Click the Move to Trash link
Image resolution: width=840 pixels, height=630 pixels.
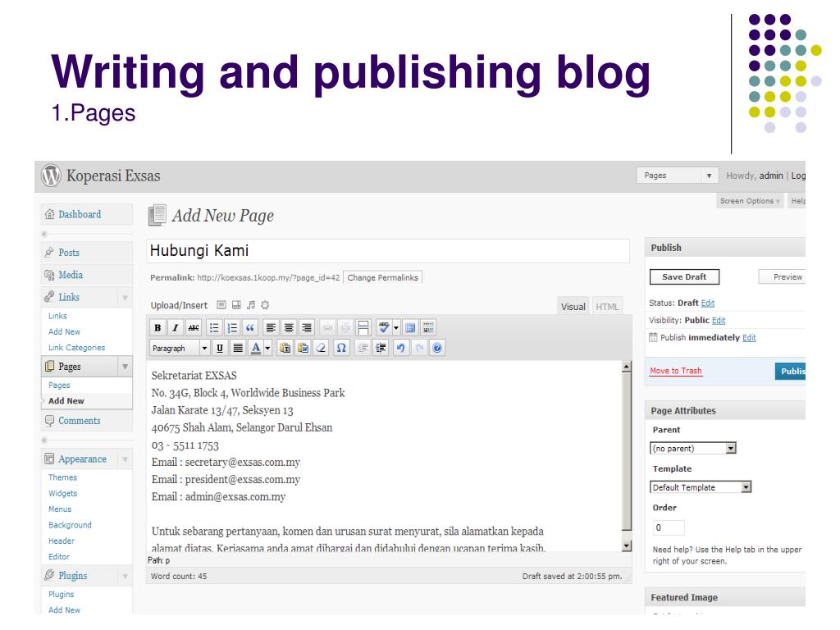[676, 371]
